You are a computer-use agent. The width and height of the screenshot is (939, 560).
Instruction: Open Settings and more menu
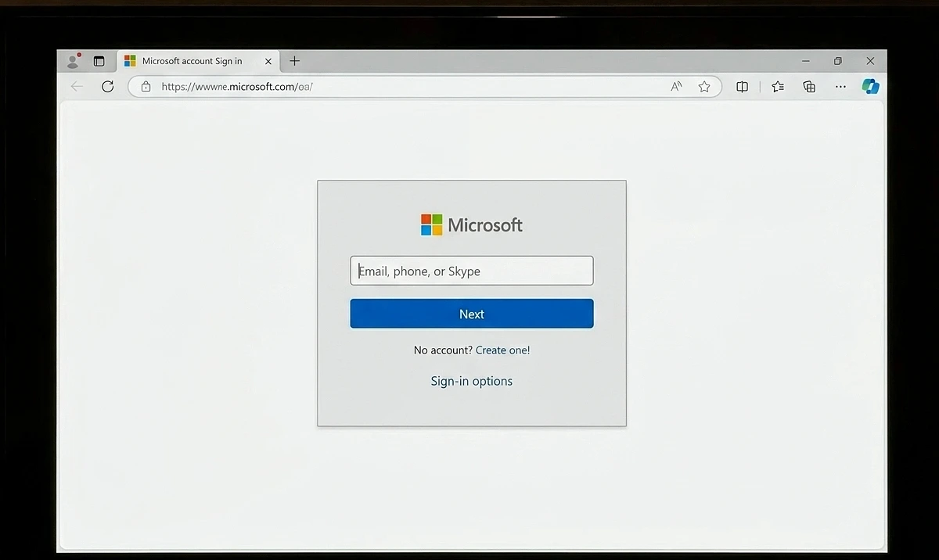840,87
